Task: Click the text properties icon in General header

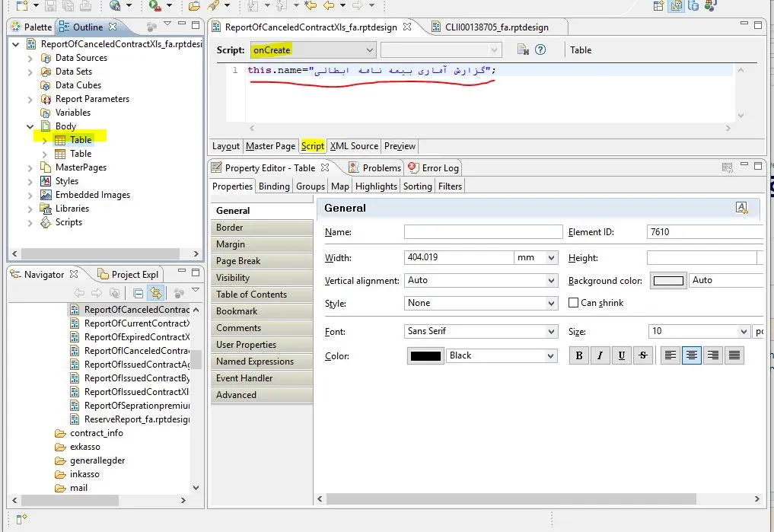Action: click(x=741, y=208)
